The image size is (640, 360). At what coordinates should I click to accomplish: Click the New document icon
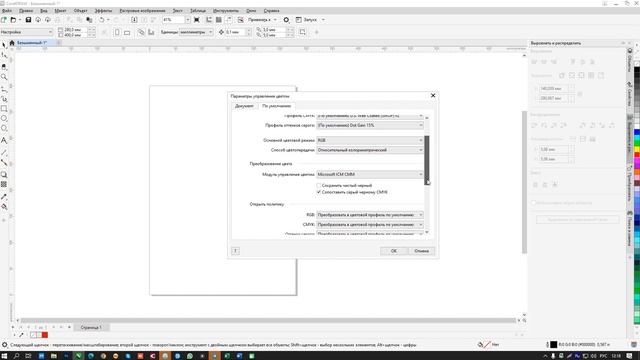4,20
